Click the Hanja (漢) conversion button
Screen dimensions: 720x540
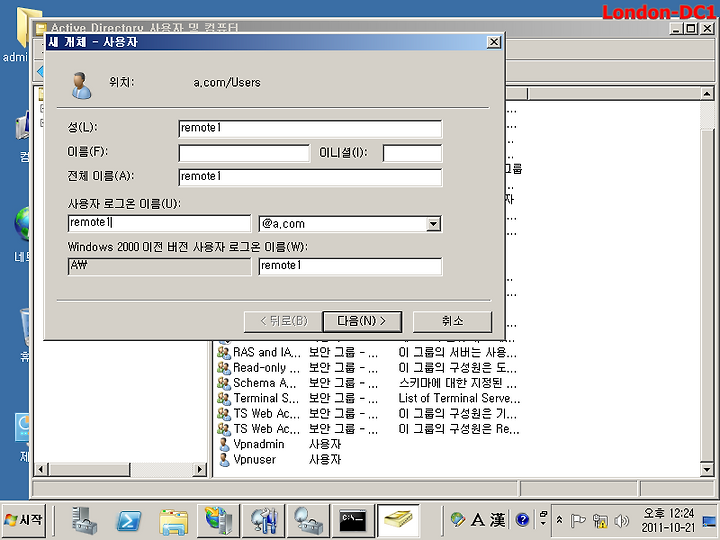[x=498, y=520]
